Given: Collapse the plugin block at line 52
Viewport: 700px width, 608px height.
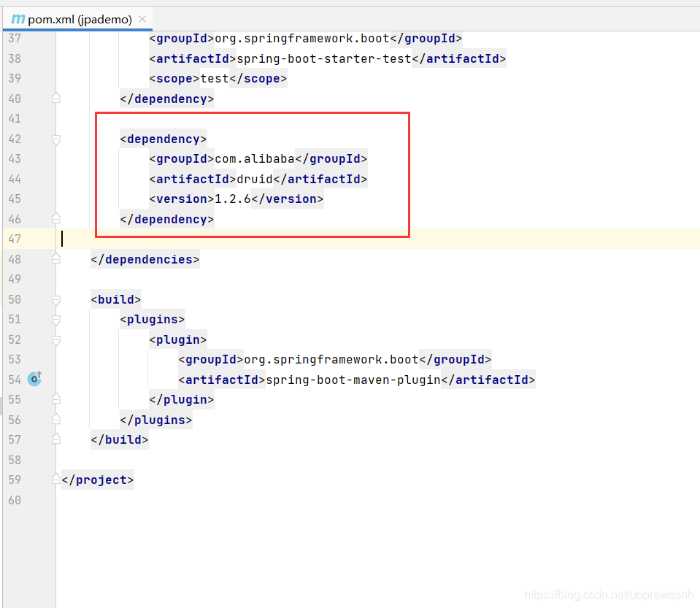Looking at the screenshot, I should pyautogui.click(x=55, y=340).
